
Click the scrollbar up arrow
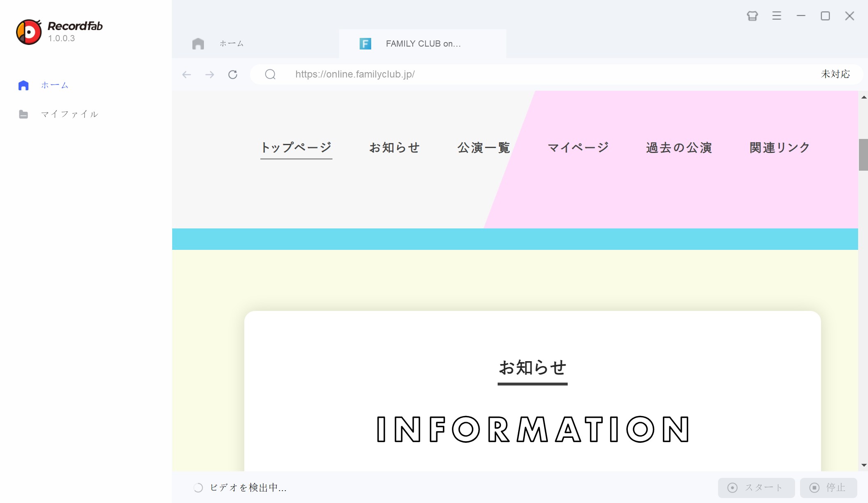[x=864, y=97]
